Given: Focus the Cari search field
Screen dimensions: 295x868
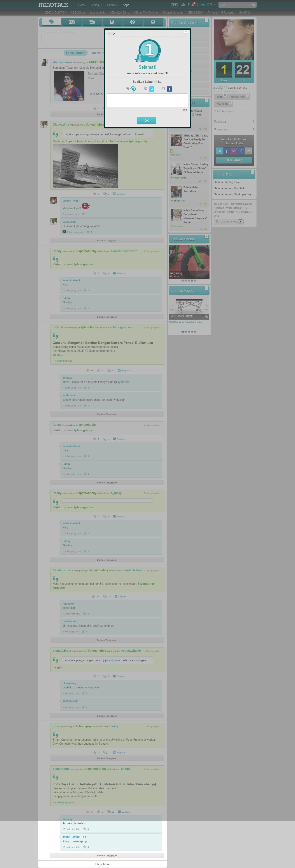Looking at the screenshot, I should pos(235,5).
